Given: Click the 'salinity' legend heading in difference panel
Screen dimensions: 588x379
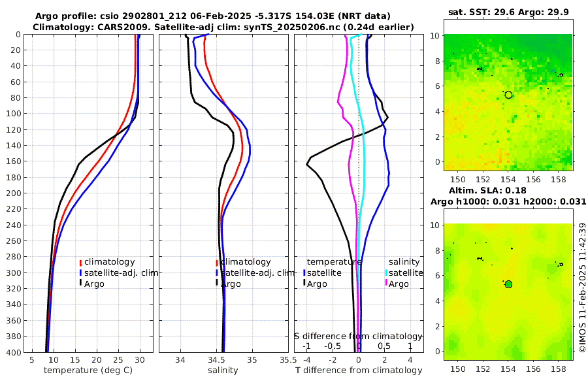Looking at the screenshot, I should (404, 262).
